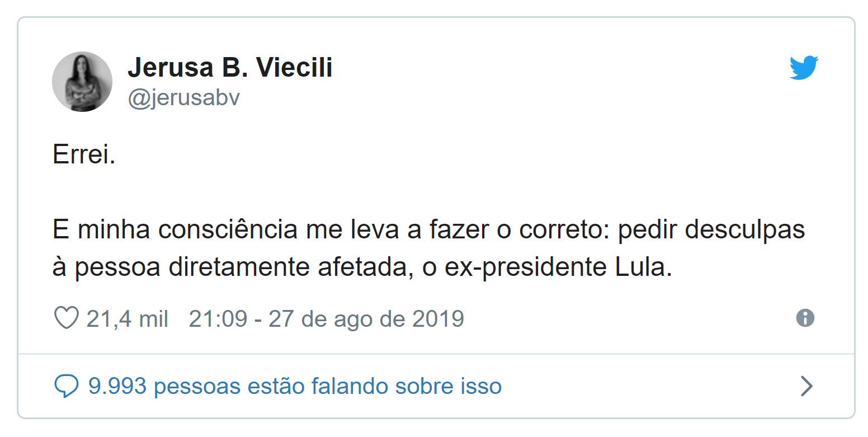Click the "pedir desculpas" phrase in tweet
868x437 pixels.
click(711, 231)
